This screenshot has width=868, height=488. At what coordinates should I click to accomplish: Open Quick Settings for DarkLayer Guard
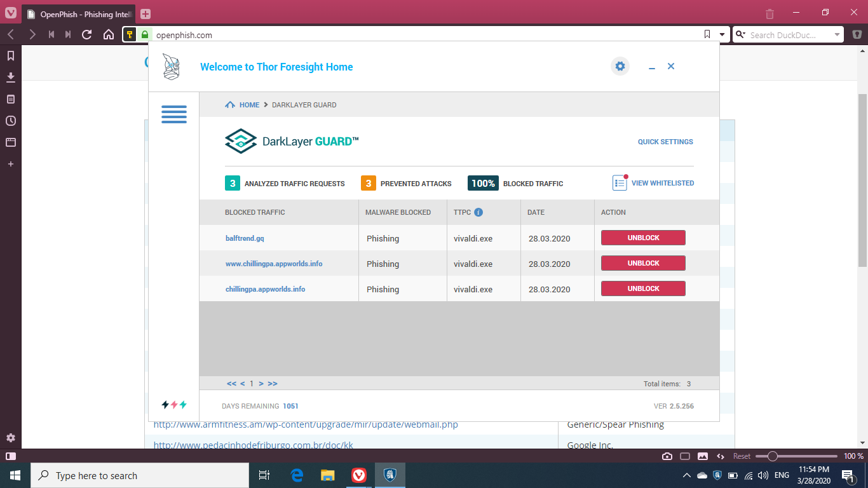pyautogui.click(x=665, y=142)
